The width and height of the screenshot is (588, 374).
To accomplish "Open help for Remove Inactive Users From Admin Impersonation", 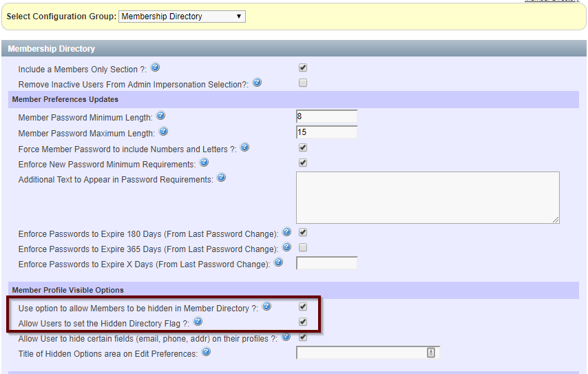I will (x=257, y=82).
